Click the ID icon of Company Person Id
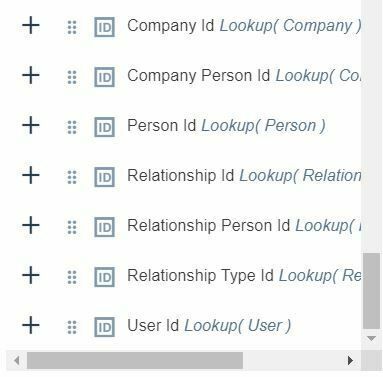This screenshot has height=377, width=383. [104, 77]
